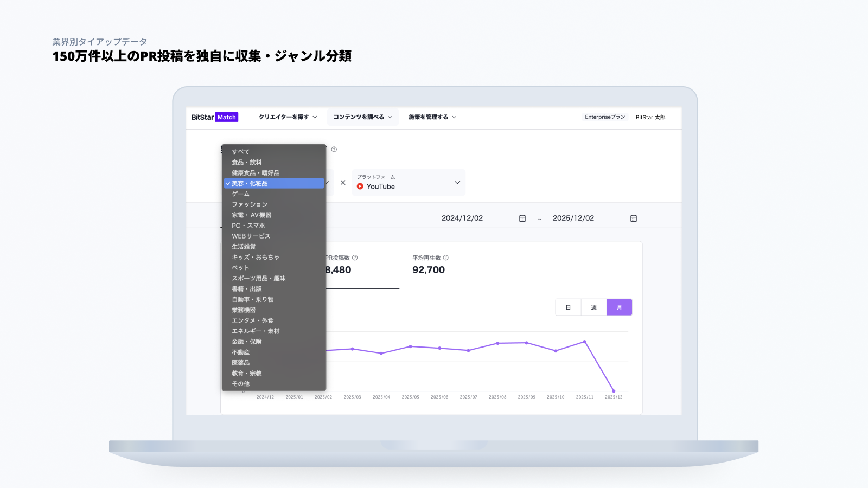Click the 2024/12/02 start date field
Viewport: 868px width, 488px height.
(462, 219)
